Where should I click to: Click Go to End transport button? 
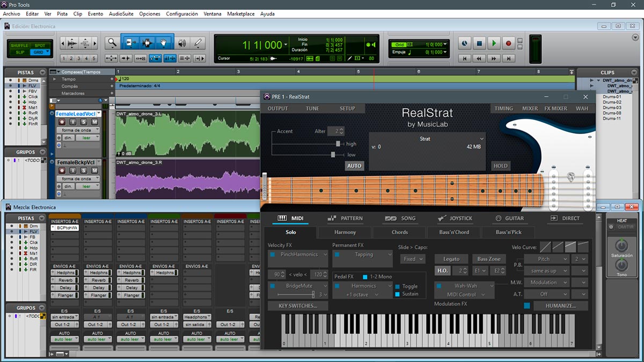[x=509, y=58]
